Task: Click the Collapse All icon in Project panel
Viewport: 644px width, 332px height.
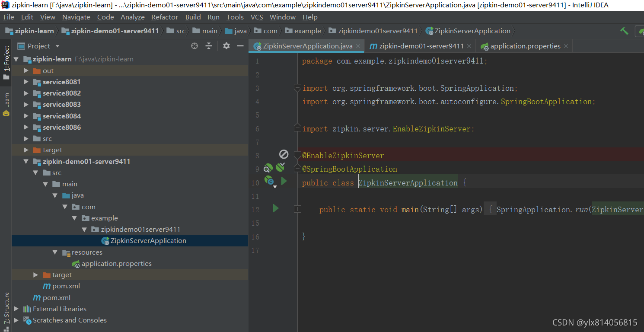Action: pos(209,46)
